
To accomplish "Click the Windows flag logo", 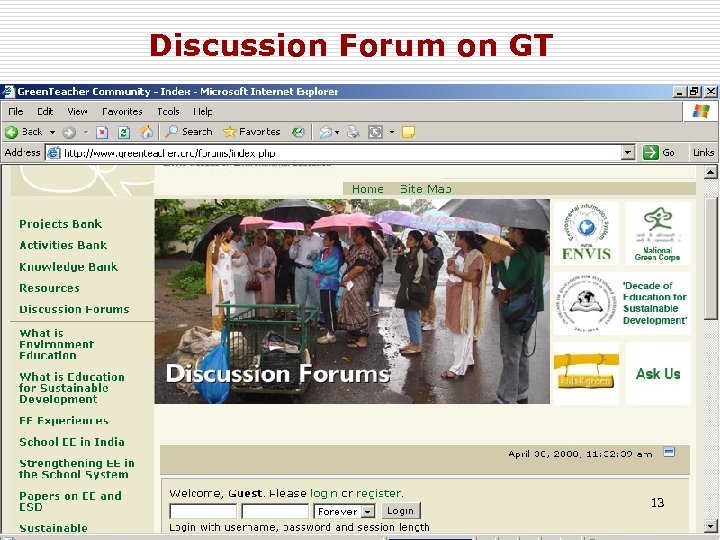I will (x=701, y=111).
